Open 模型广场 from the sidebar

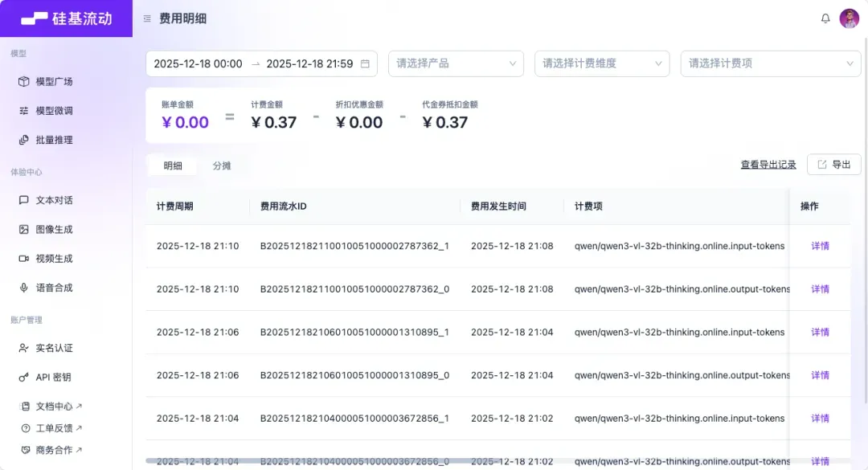tap(54, 82)
